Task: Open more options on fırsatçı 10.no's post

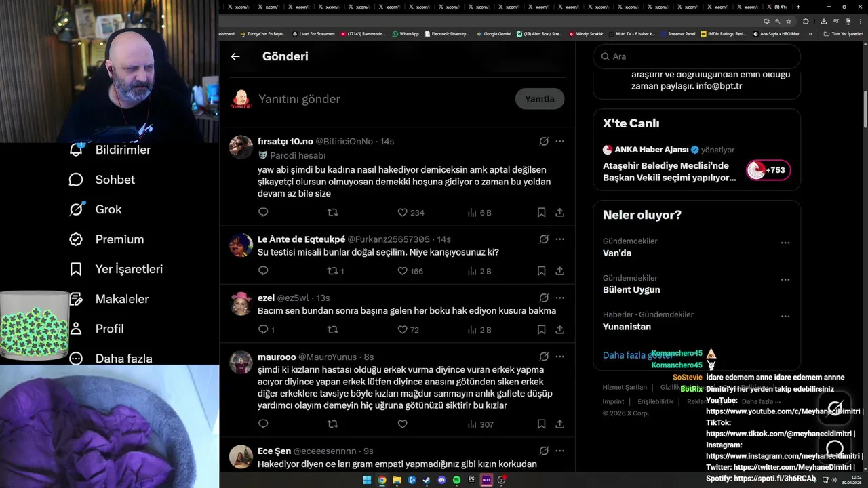Action: (x=559, y=141)
